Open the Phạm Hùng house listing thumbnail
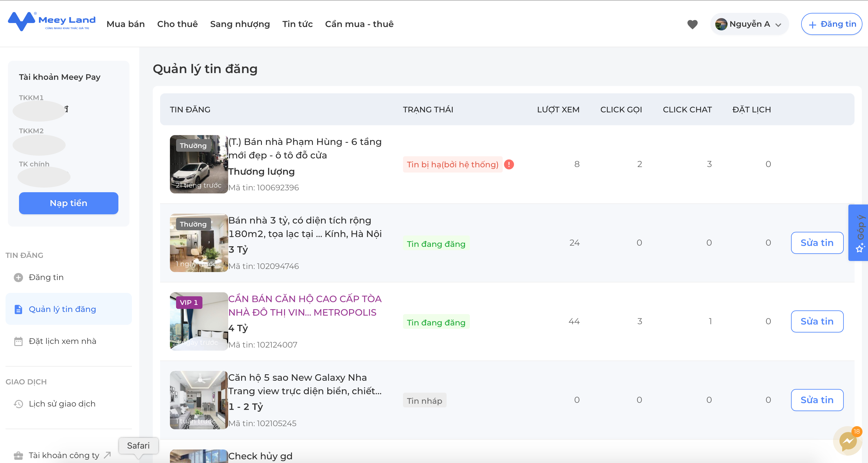Viewport: 868px width, 463px height. (199, 164)
